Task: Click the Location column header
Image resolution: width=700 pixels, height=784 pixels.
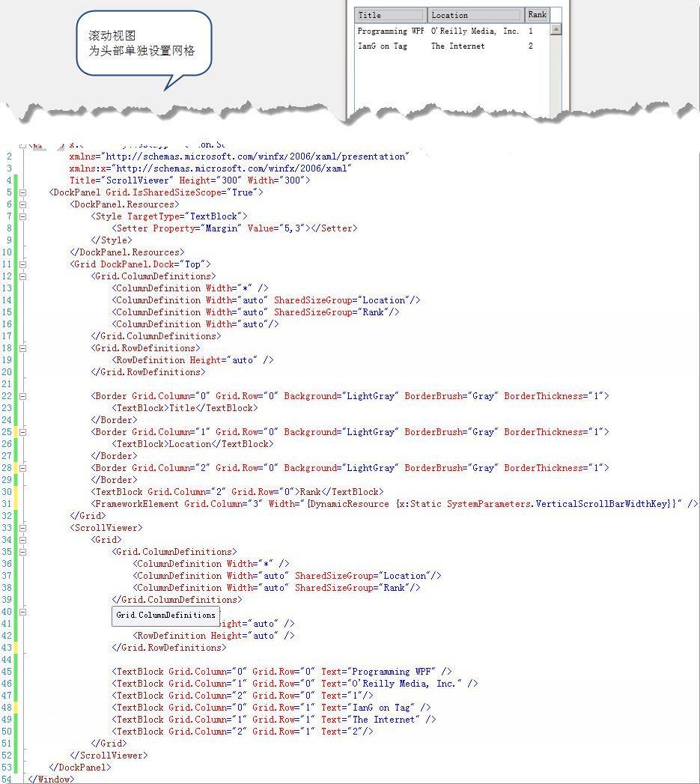Action: coord(475,15)
